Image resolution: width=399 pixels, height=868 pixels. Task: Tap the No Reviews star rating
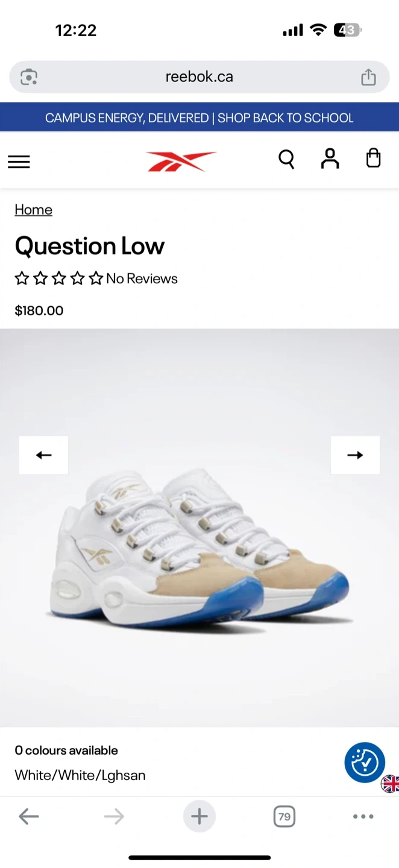click(96, 278)
